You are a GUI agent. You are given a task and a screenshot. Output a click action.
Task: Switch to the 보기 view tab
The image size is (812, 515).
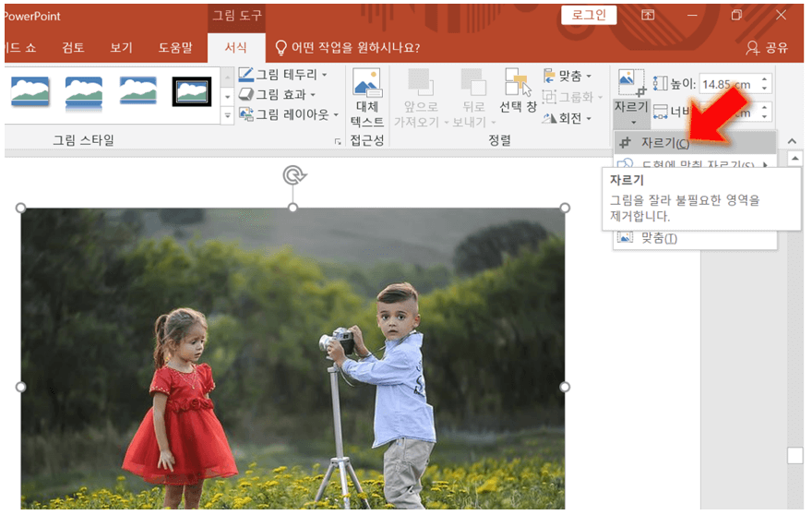click(x=121, y=48)
